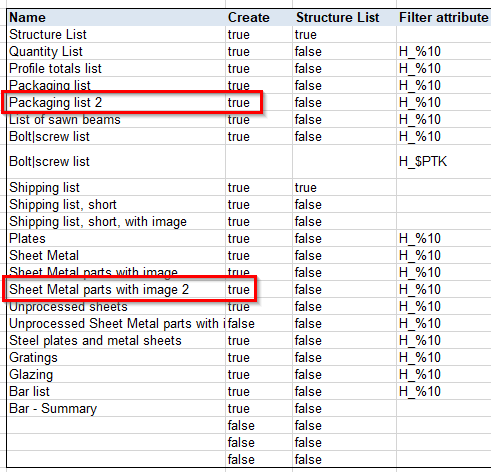Viewport: 491px width, 472px height.
Task: Select the Create column header cell
Action: pyautogui.click(x=259, y=17)
